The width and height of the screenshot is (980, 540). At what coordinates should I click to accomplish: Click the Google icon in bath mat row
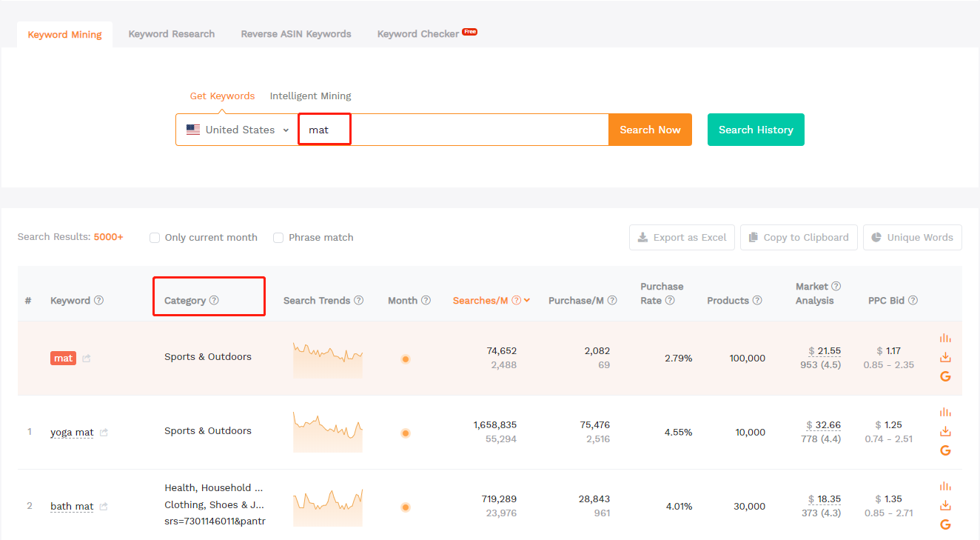[945, 524]
